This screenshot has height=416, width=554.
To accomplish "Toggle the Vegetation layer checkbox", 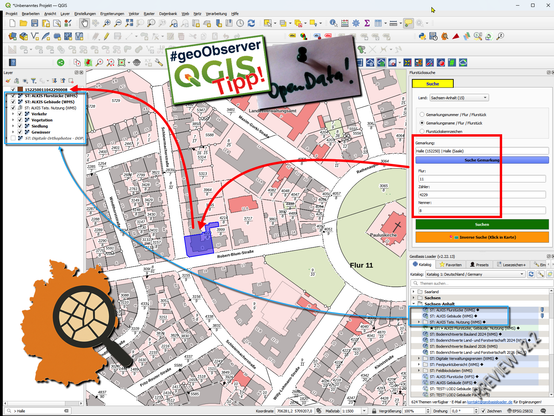I will tap(20, 120).
